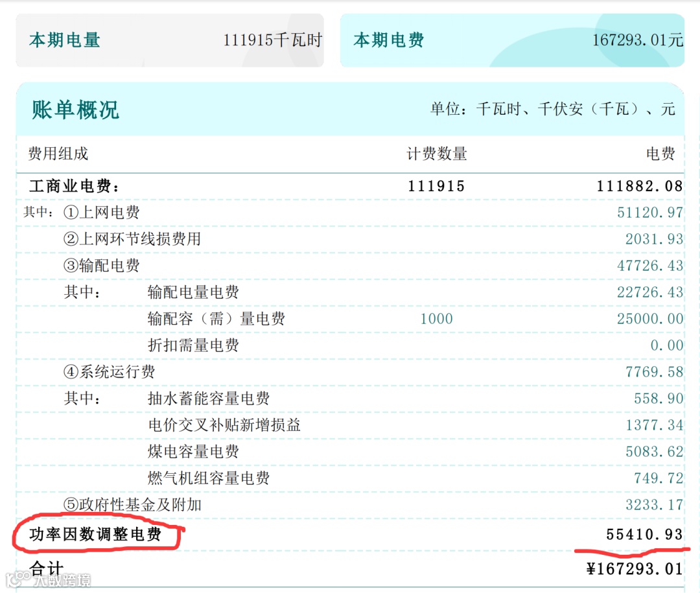Image resolution: width=700 pixels, height=593 pixels.
Task: Click the 5083.62 amount
Action: pyautogui.click(x=654, y=452)
